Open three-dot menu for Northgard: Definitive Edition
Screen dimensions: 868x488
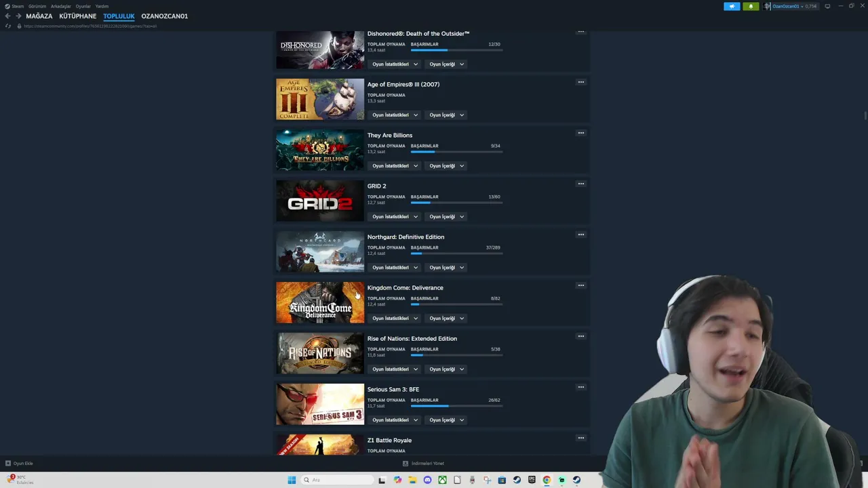(580, 235)
